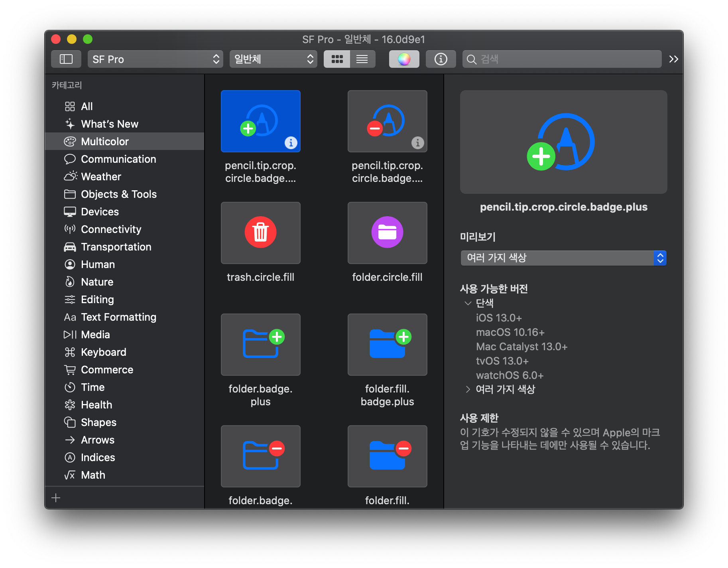Open the SF Pro font dropdown

pyautogui.click(x=155, y=59)
